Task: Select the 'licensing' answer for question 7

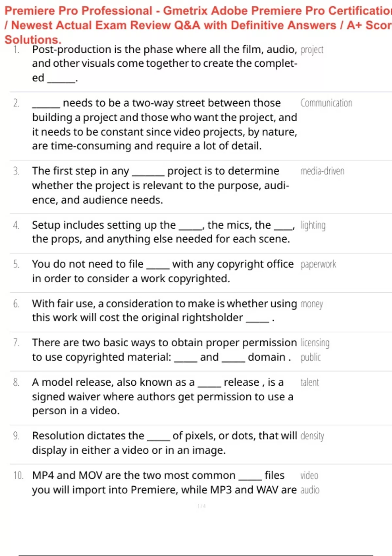Action: tap(315, 343)
